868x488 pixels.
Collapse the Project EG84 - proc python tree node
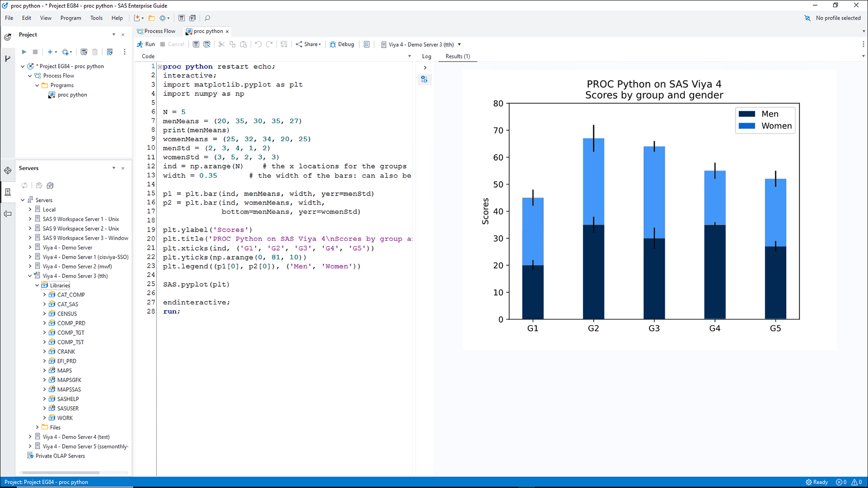pos(23,66)
